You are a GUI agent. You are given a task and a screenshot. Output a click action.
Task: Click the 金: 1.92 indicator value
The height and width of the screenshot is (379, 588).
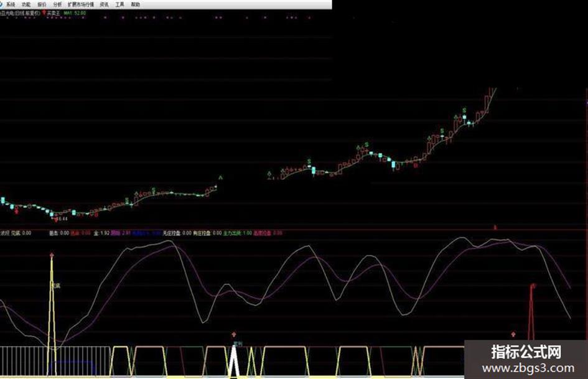101,233
